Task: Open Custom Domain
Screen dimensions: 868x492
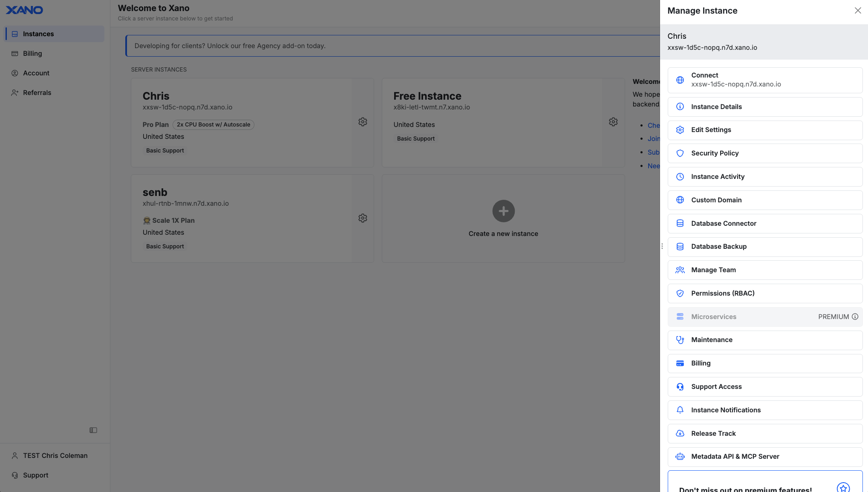Action: click(765, 200)
